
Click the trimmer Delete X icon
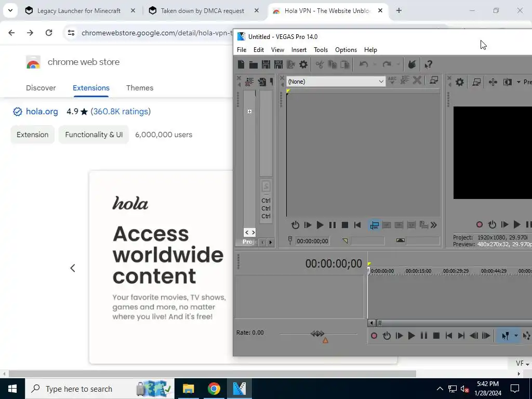pos(417,81)
